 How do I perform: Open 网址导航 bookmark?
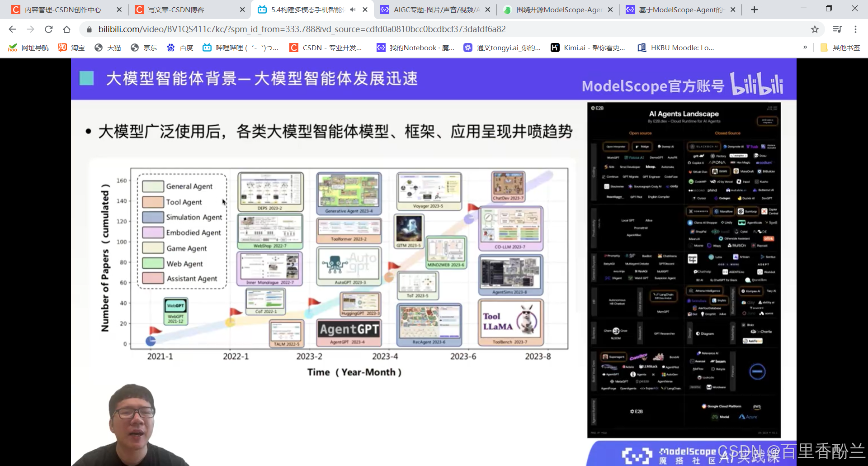pyautogui.click(x=28, y=48)
